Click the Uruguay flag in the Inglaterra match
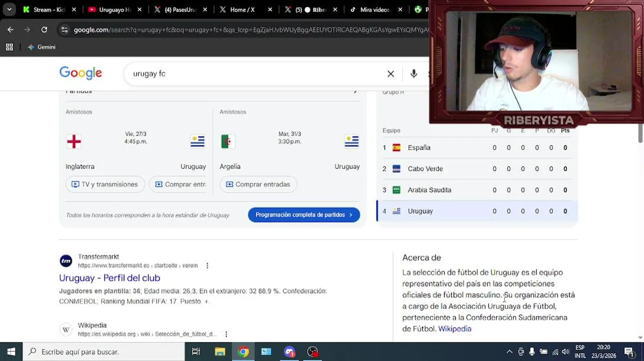 (x=198, y=141)
